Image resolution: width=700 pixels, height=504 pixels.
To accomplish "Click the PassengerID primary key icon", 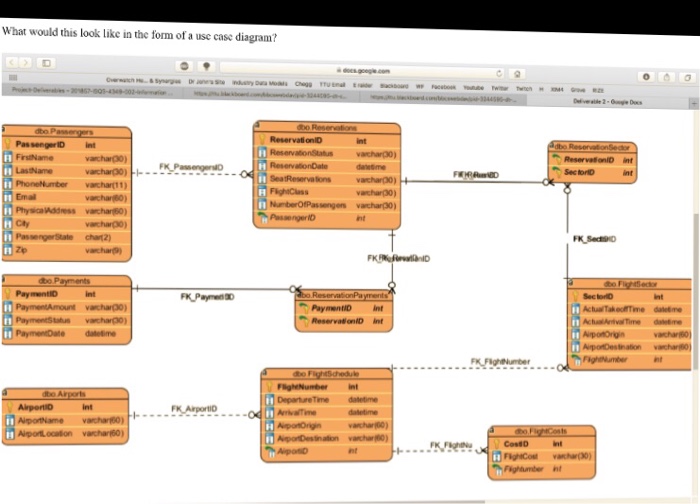I will [x=8, y=144].
